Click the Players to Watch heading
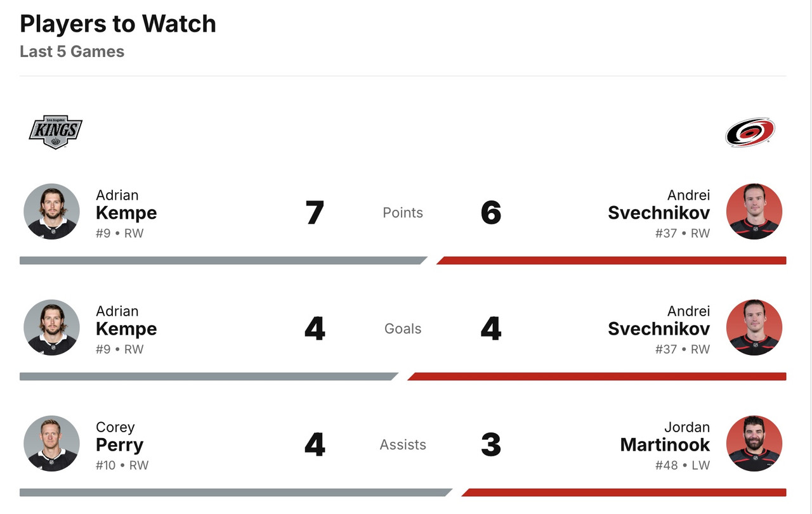This screenshot has width=812, height=514. (x=118, y=24)
